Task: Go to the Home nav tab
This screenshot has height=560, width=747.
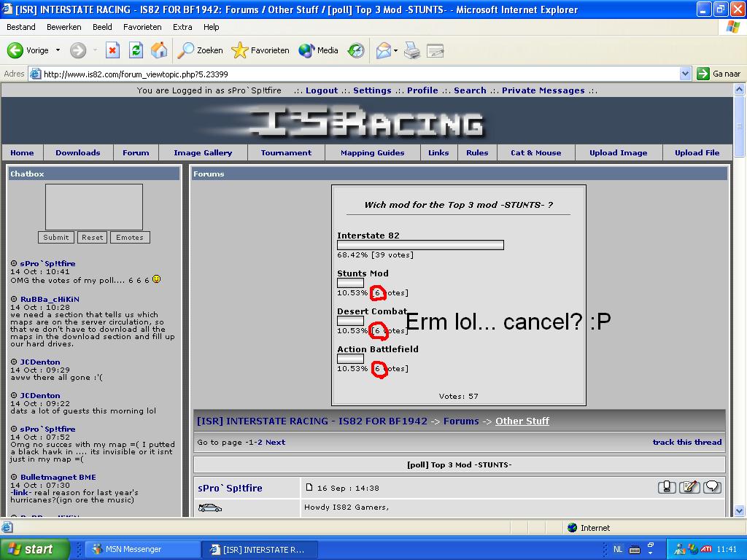Action: tap(22, 153)
